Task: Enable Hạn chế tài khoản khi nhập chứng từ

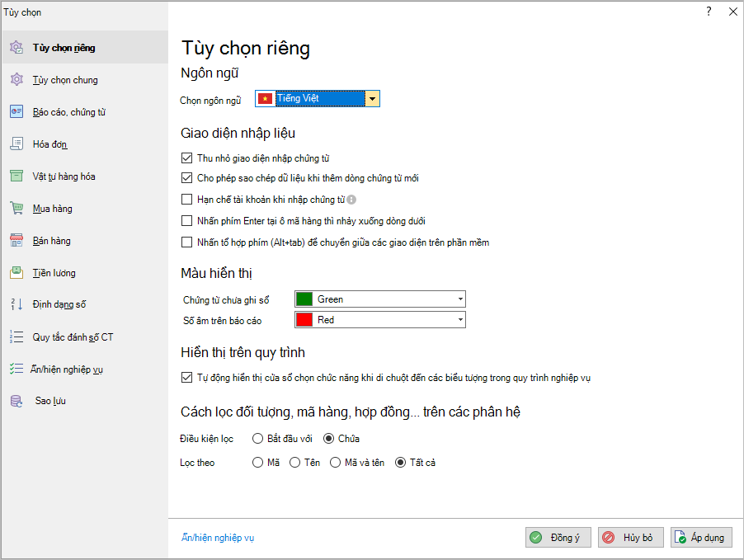Action: point(186,200)
